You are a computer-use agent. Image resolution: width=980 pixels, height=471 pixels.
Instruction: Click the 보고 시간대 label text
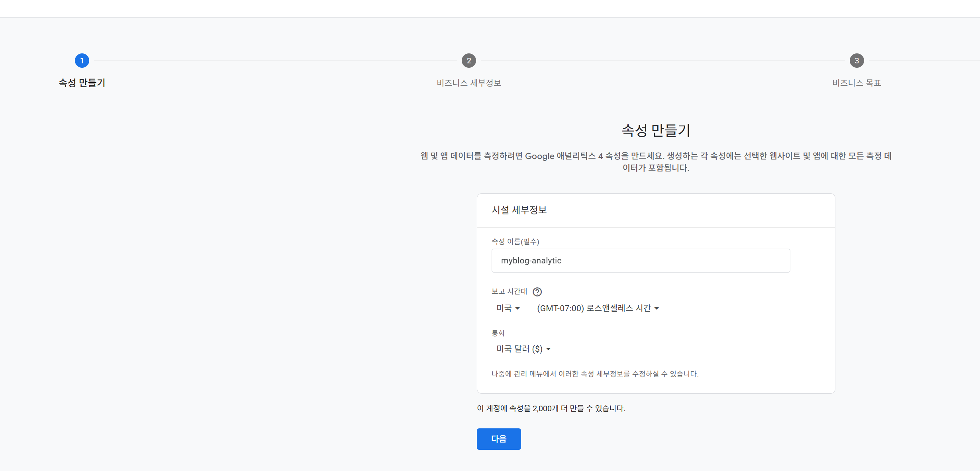(x=509, y=292)
